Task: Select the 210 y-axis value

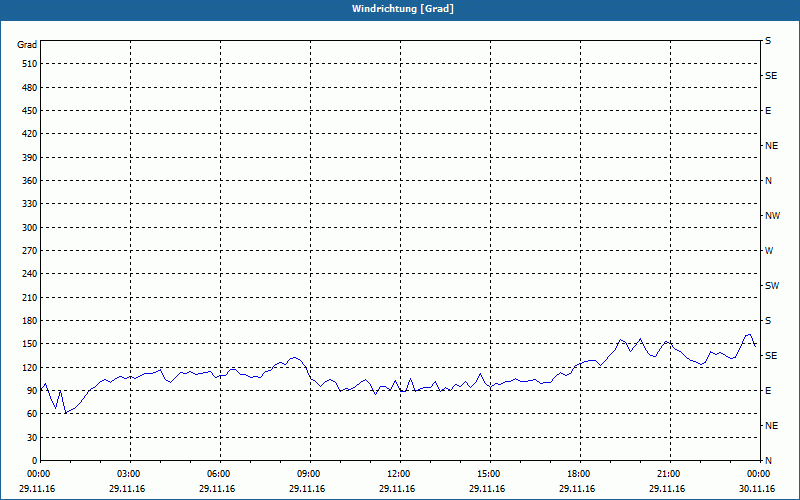Action: [30, 297]
